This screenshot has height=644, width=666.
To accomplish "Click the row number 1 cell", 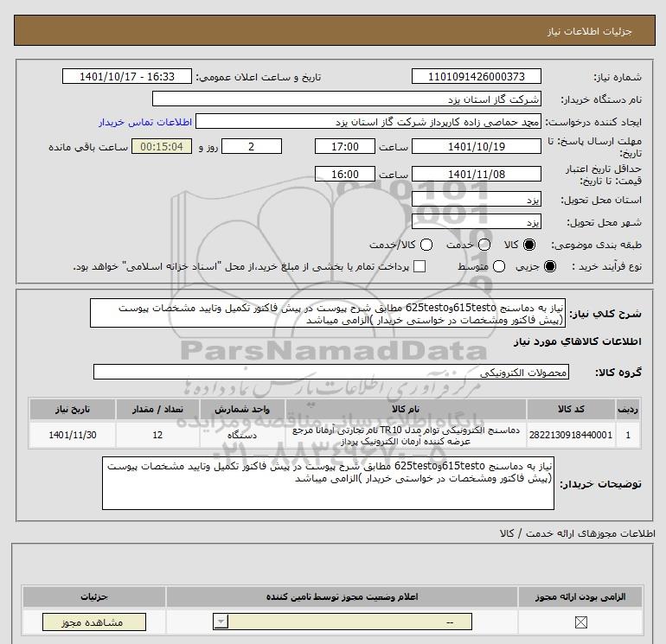I will click(628, 435).
